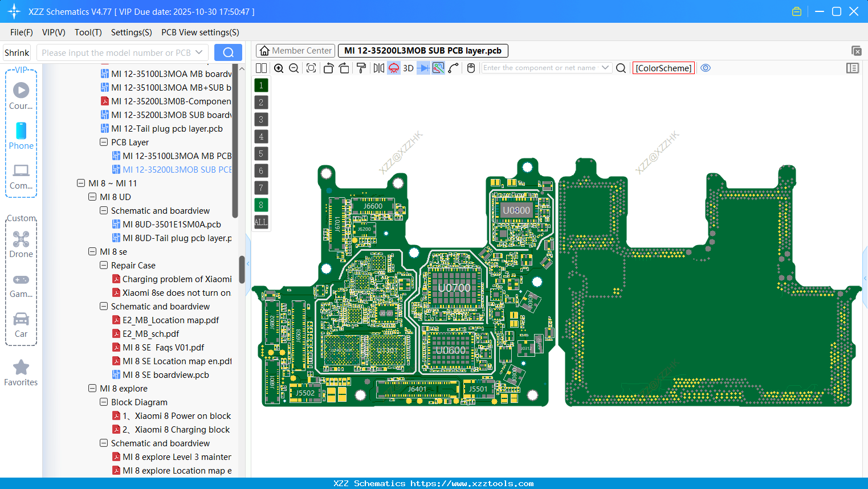
Task: Click the split-screen view icon
Action: coord(261,68)
